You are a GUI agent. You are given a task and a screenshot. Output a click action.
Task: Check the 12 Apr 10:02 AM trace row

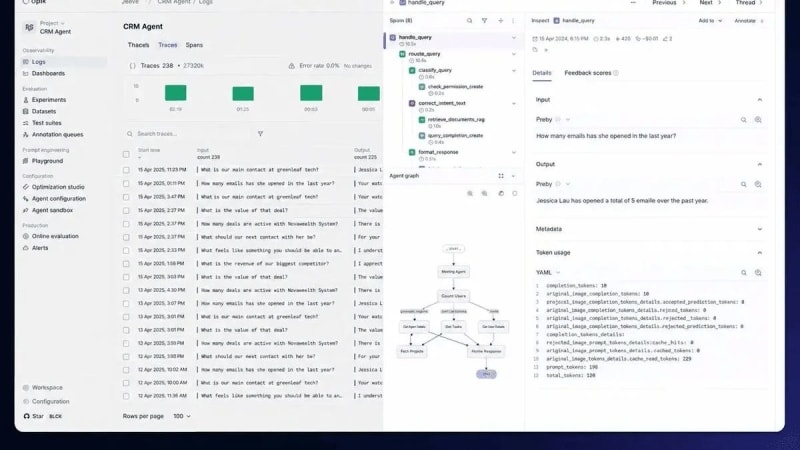126,370
